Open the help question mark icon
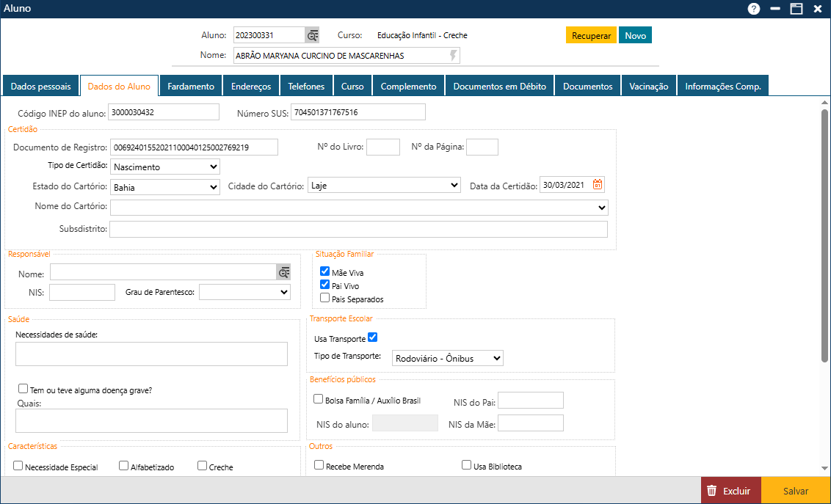This screenshot has width=831, height=504. tap(754, 9)
